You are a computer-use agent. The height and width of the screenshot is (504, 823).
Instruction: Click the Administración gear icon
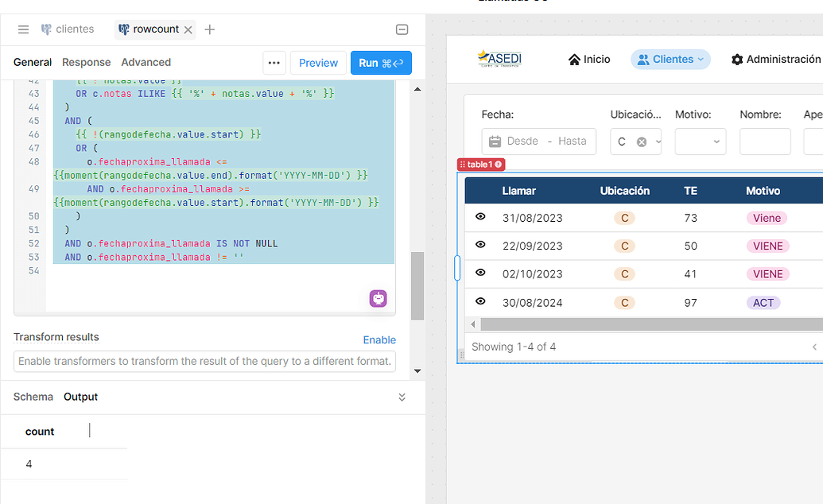(x=737, y=60)
